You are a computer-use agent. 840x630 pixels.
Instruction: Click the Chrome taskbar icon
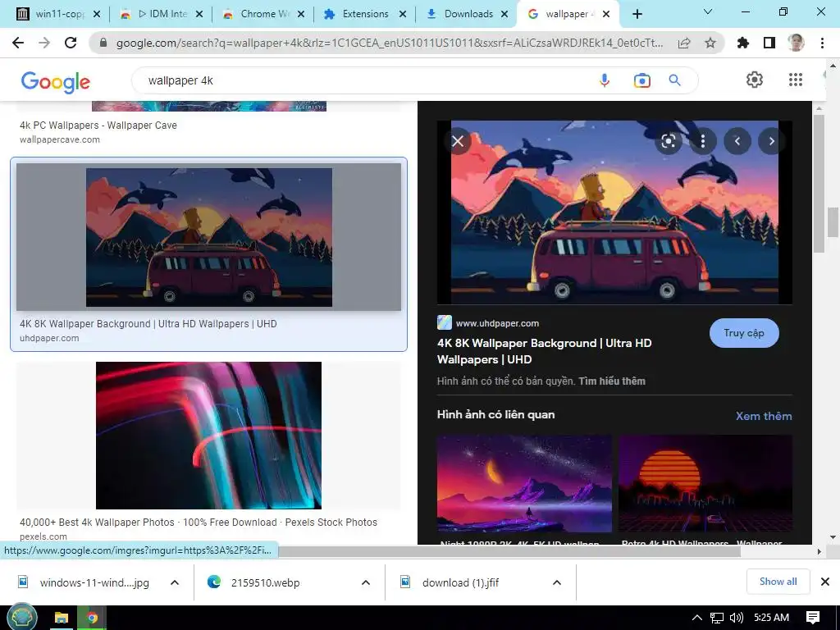click(92, 619)
